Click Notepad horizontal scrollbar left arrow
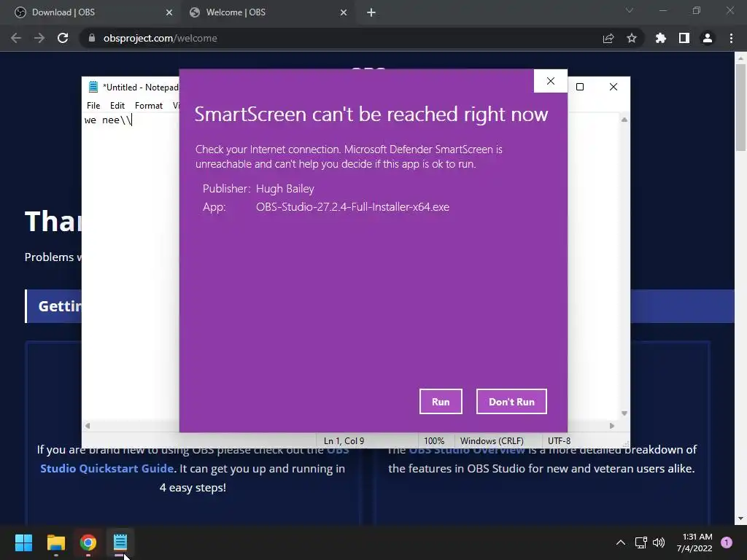The image size is (747, 560). point(88,426)
